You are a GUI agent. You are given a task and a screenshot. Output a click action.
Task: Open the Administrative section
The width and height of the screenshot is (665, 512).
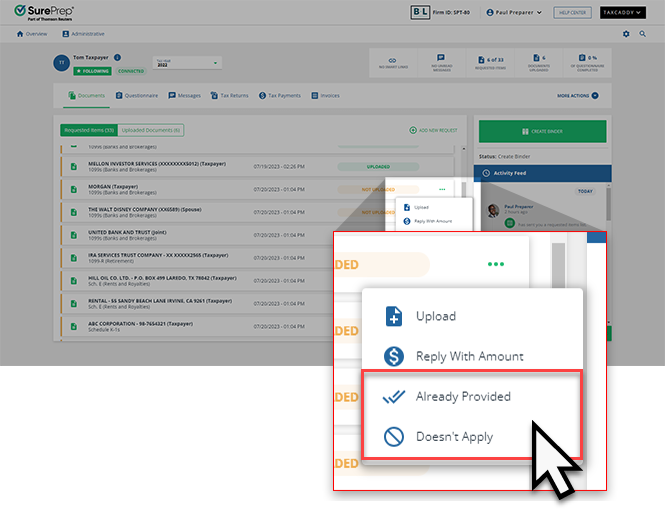tap(83, 34)
